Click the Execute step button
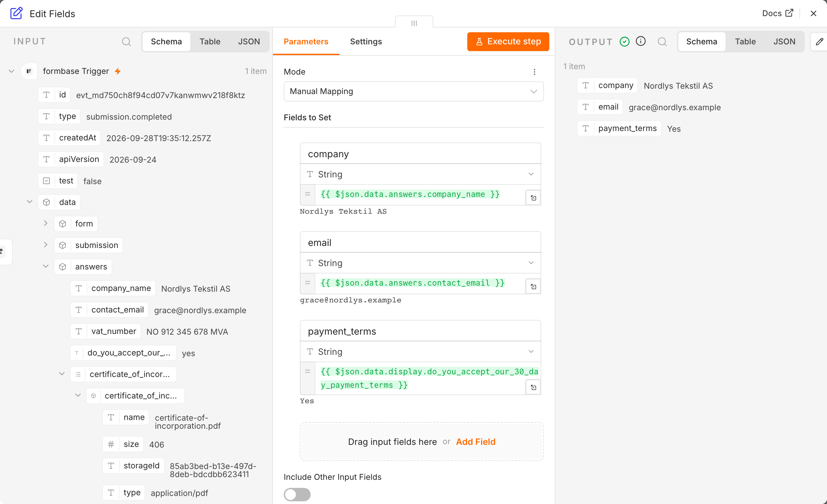Image resolution: width=827 pixels, height=504 pixels. (508, 42)
